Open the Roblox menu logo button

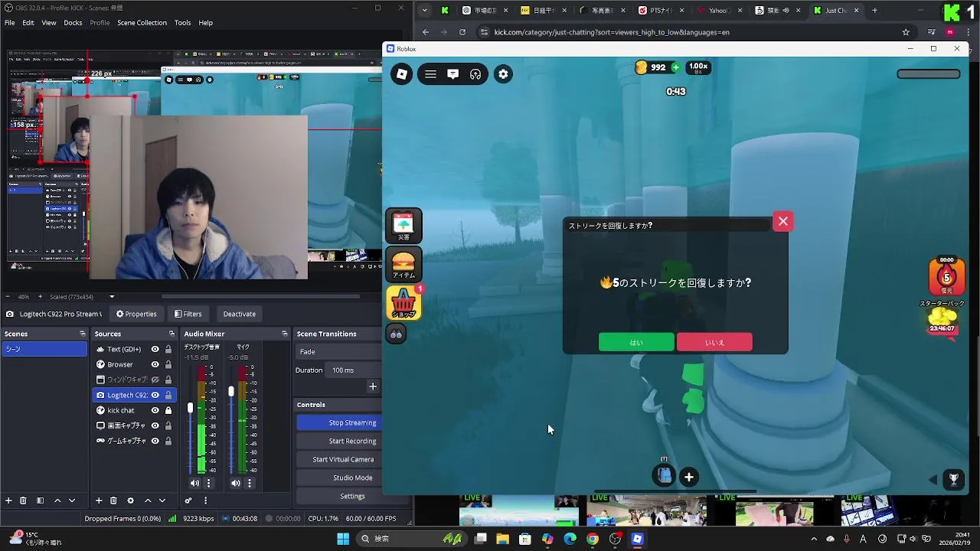coord(401,74)
